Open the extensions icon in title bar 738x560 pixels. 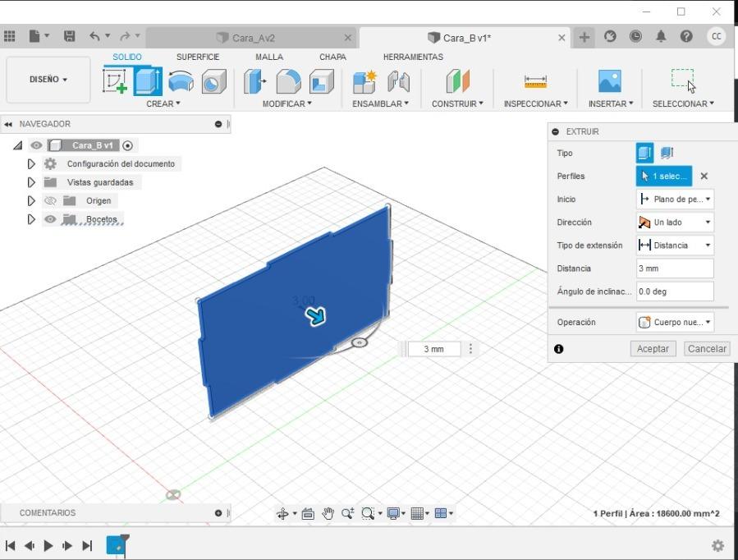coord(610,36)
